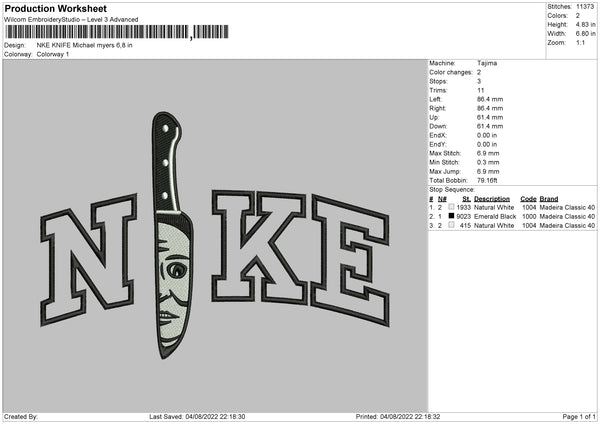The image size is (600, 424).
Task: Click the Trims value 11
Action: tap(481, 90)
